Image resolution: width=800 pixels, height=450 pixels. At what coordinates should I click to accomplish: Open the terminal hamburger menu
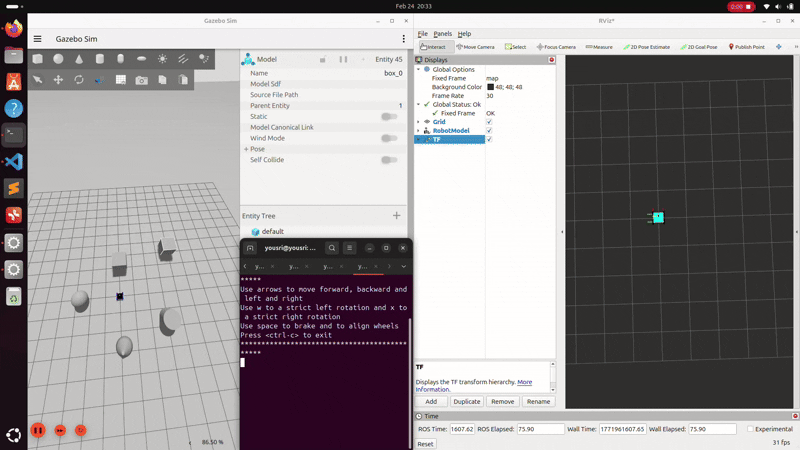[x=349, y=248]
